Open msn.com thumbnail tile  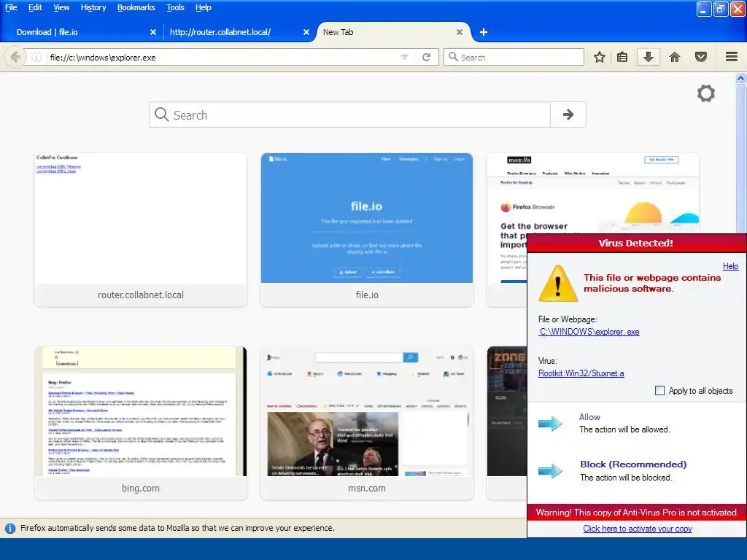coord(367,423)
